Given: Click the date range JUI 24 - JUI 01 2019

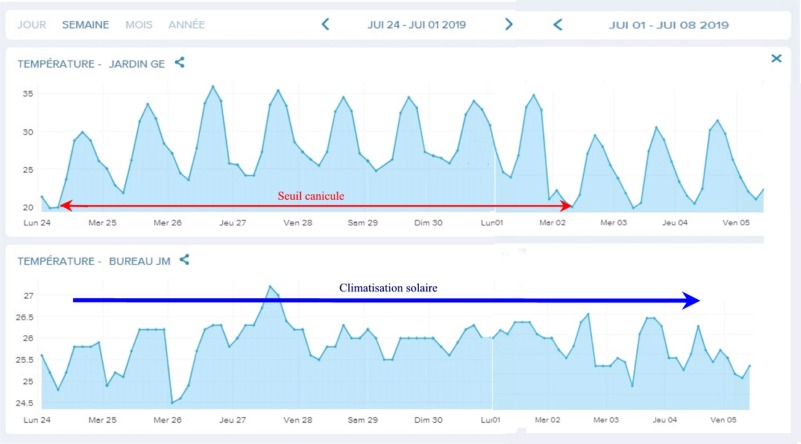Looking at the screenshot, I should [x=416, y=25].
